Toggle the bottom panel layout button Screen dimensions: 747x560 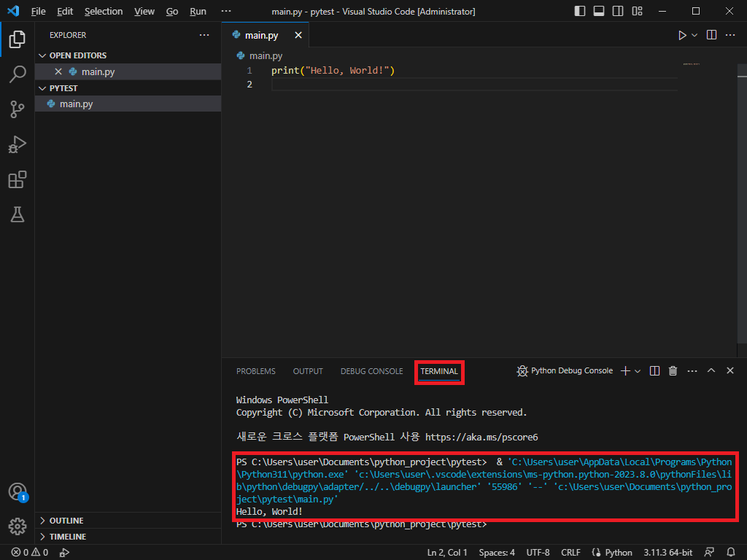pos(599,12)
